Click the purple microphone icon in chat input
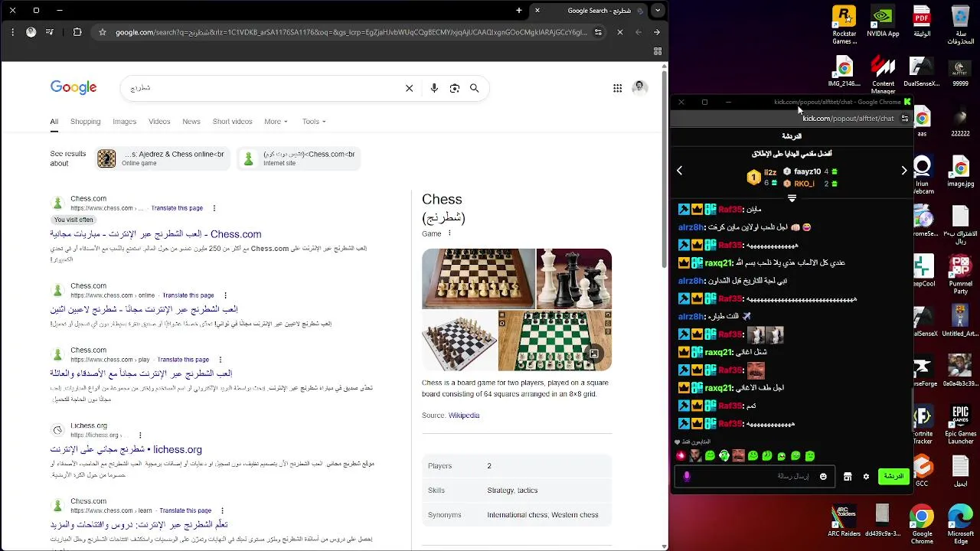The width and height of the screenshot is (980, 551). pyautogui.click(x=687, y=477)
